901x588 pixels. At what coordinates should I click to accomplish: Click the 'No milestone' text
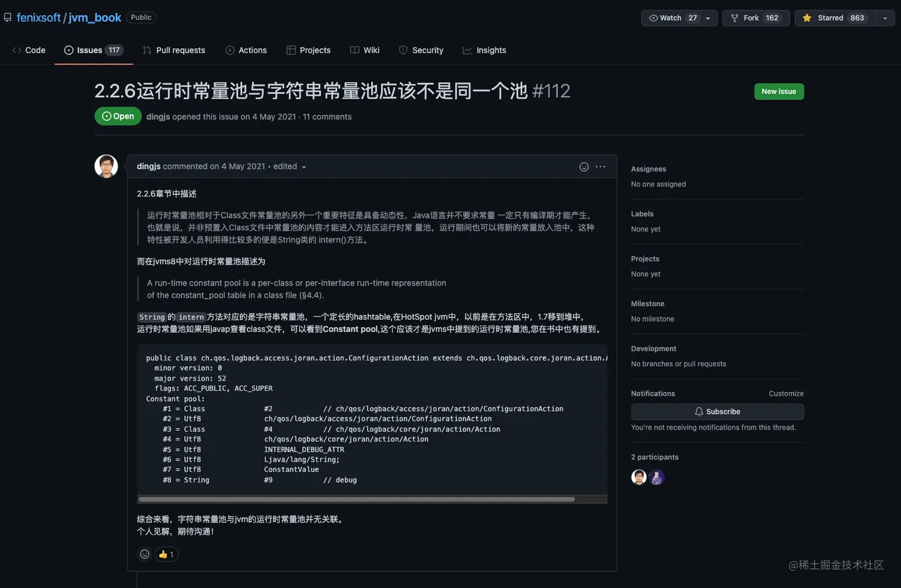point(653,319)
